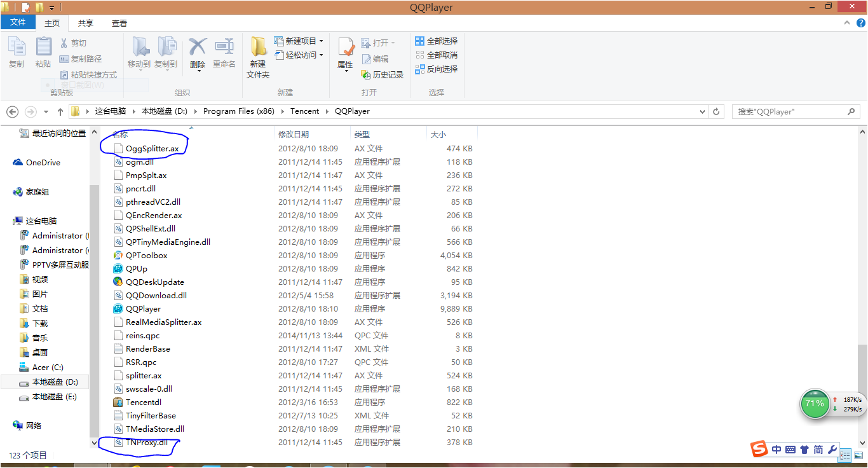
Task: Open Acer (C:) drive in navigation pane
Action: 48,367
